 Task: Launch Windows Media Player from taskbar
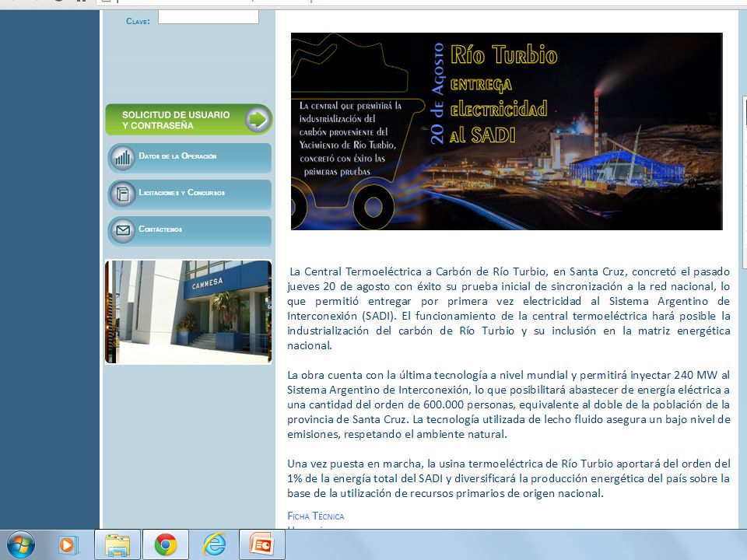(68, 544)
